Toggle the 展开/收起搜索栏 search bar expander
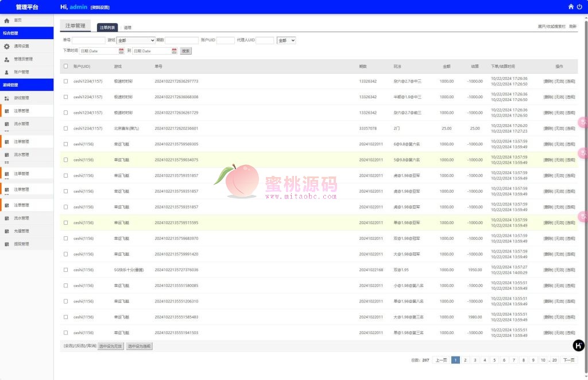This screenshot has width=588, height=380. click(551, 27)
